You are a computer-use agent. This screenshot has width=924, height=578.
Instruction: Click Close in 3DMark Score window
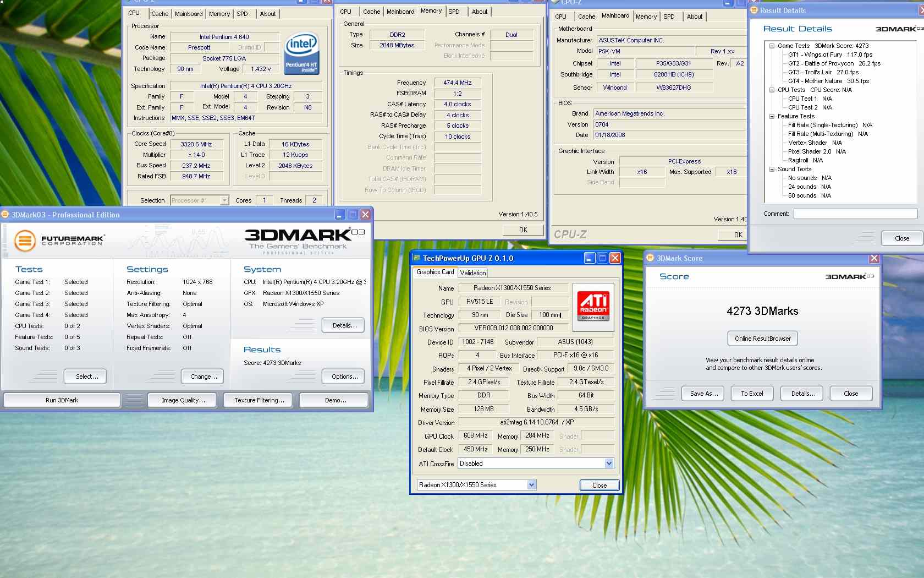click(x=851, y=394)
